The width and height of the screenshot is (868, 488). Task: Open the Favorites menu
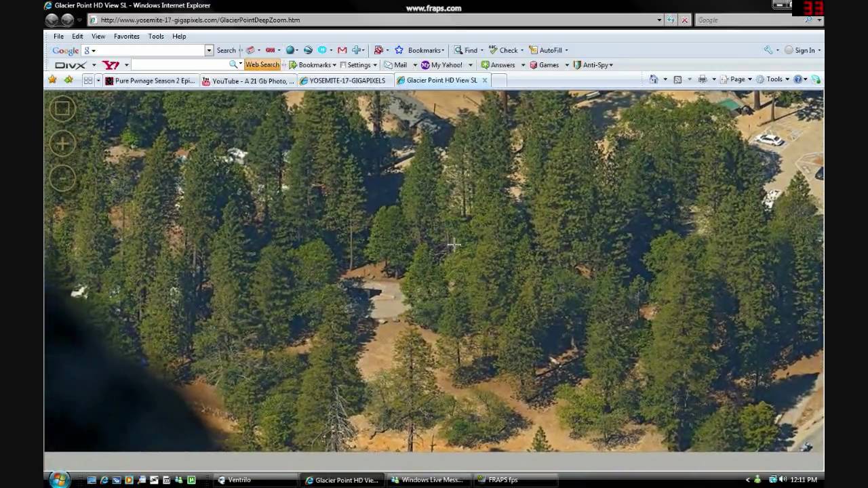pos(127,36)
